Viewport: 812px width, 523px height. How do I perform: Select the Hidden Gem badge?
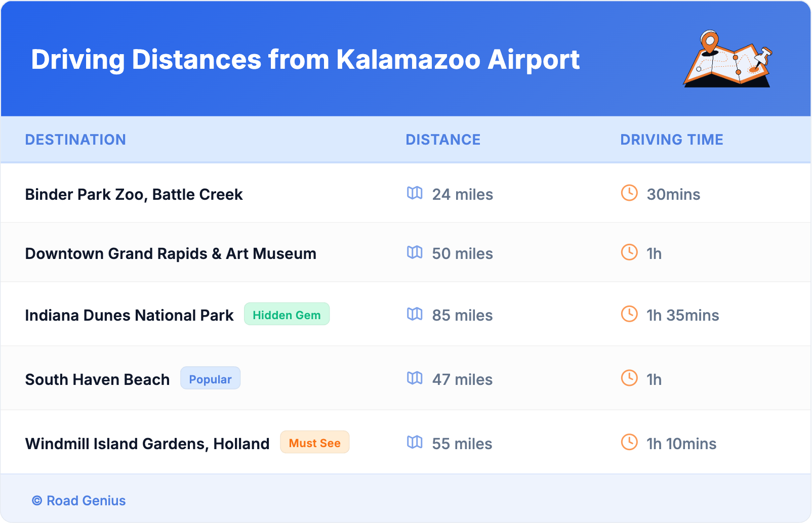pos(287,314)
